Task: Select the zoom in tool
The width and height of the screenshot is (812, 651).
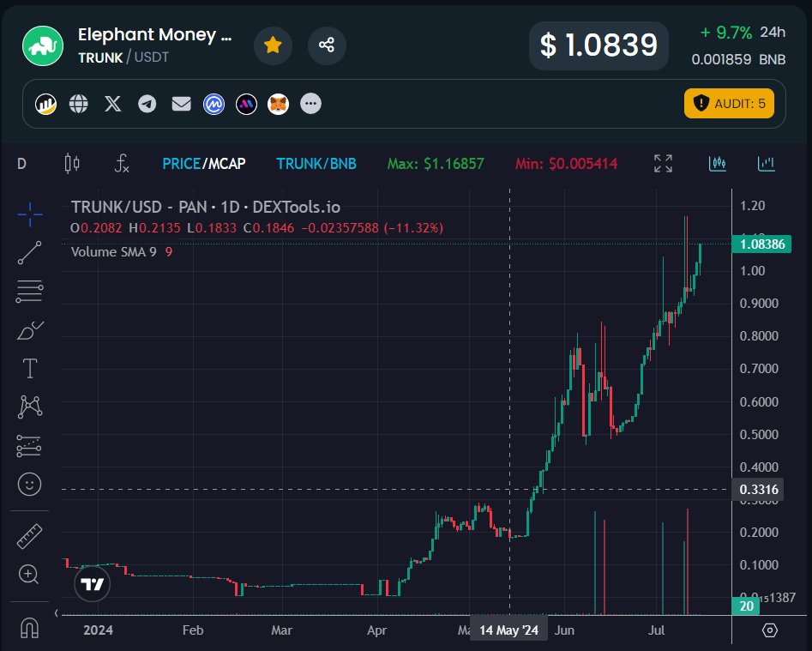Action: (28, 575)
